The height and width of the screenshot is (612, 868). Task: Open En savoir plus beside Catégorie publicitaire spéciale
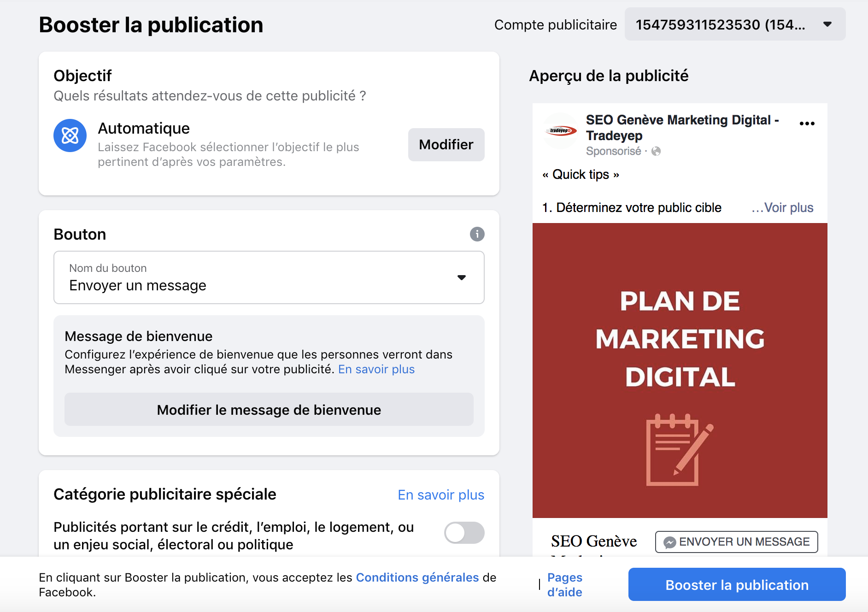point(441,495)
